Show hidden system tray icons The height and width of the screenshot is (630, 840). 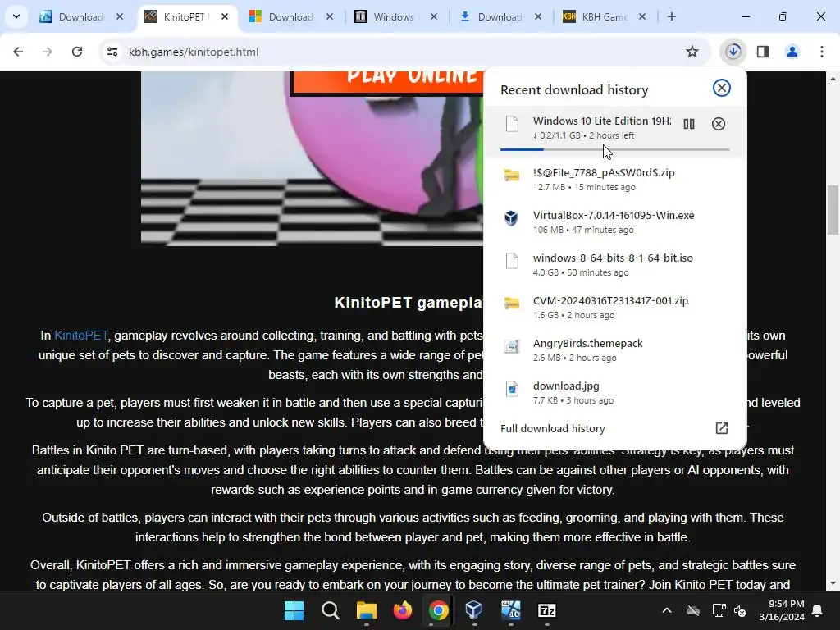click(667, 610)
